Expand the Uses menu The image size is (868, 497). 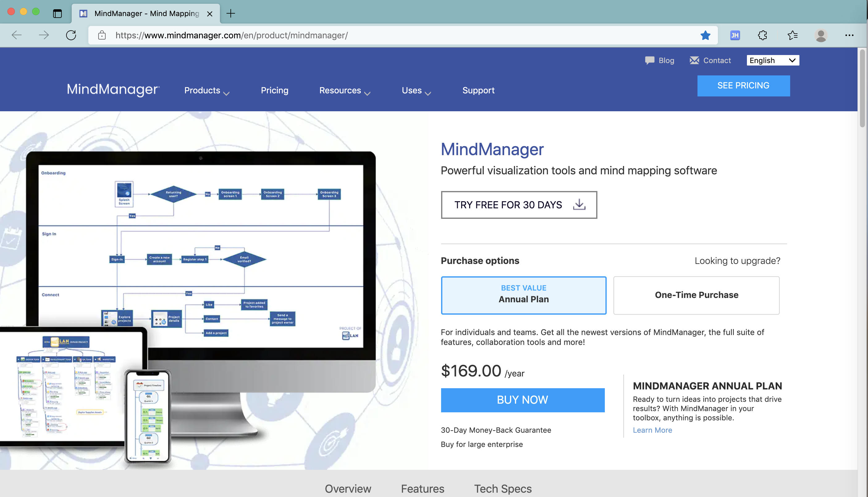pos(416,91)
